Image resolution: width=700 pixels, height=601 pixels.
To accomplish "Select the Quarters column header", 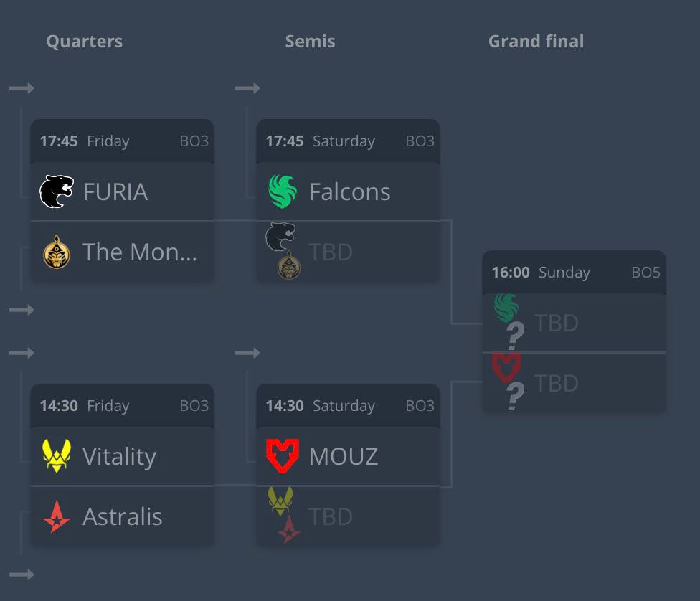I will point(84,41).
